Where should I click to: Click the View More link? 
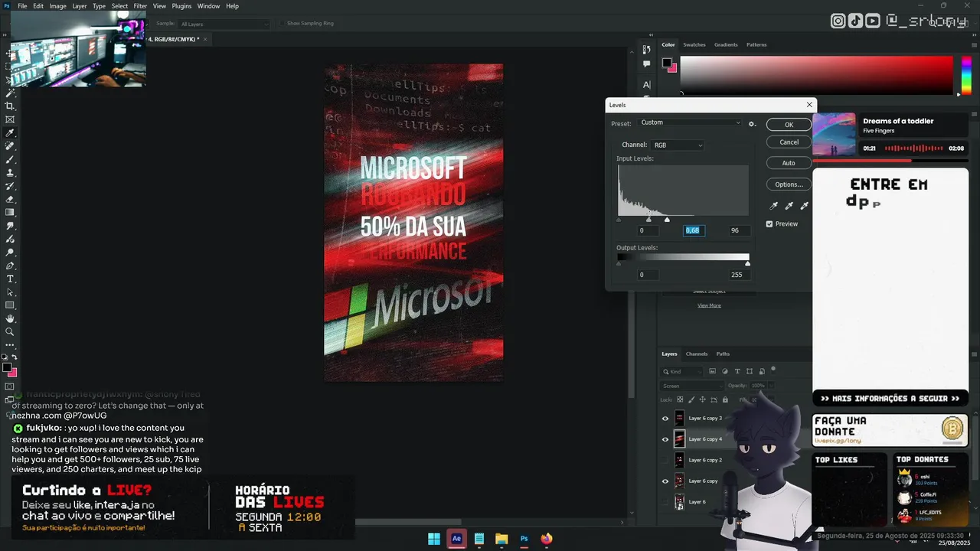click(x=709, y=305)
